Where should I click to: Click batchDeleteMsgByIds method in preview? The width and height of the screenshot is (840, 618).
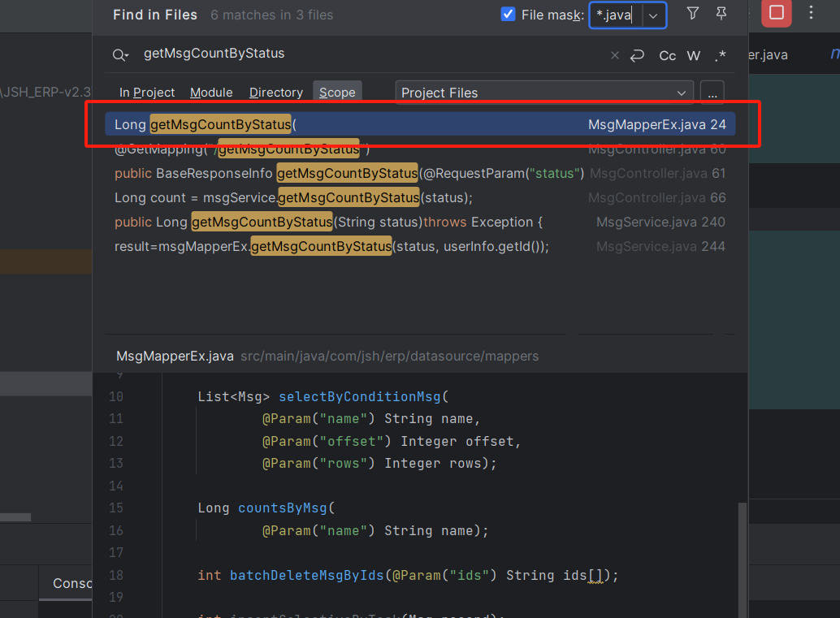click(307, 576)
